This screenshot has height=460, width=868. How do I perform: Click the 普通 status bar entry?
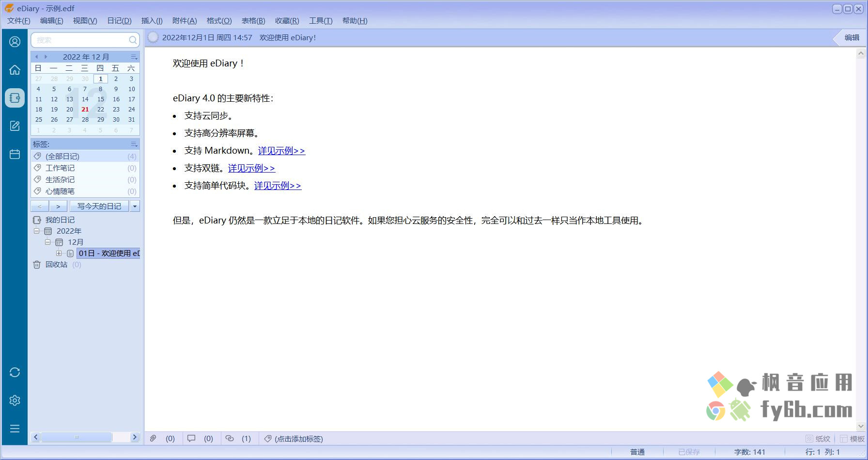[637, 452]
